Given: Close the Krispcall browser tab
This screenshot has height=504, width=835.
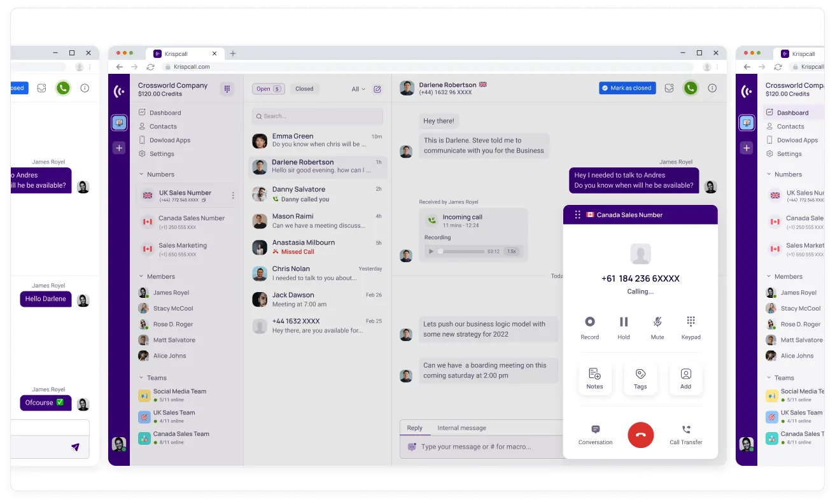Looking at the screenshot, I should (x=214, y=53).
